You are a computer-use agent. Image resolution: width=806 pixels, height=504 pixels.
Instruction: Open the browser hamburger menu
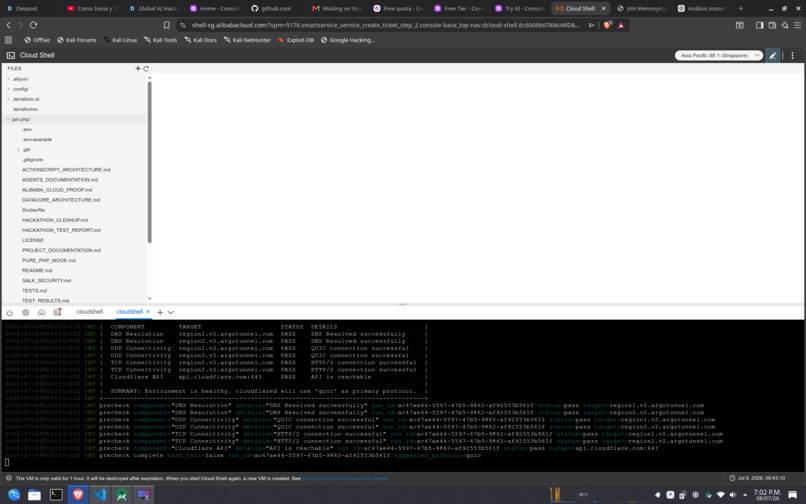(x=797, y=25)
